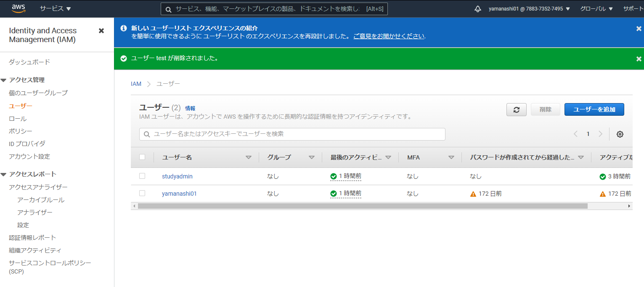Open アクセスアナライザー in sidebar
This screenshot has width=644, height=287.
pos(38,187)
